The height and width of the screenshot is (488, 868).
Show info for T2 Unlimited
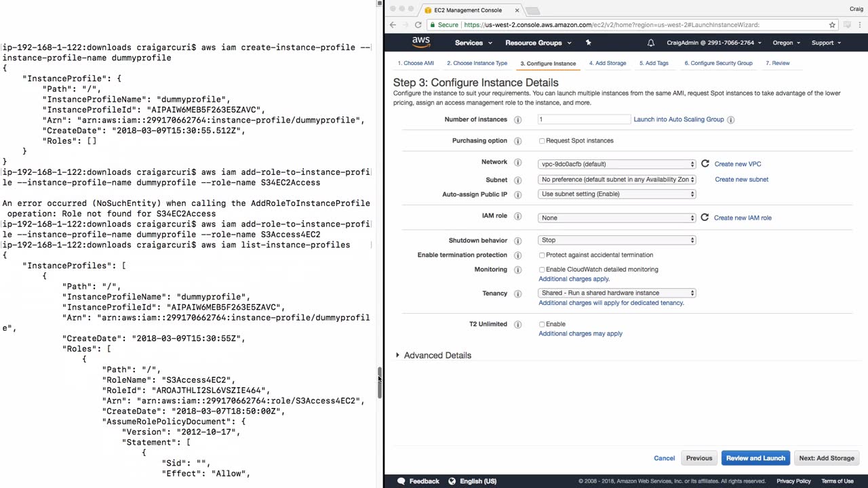click(x=517, y=325)
